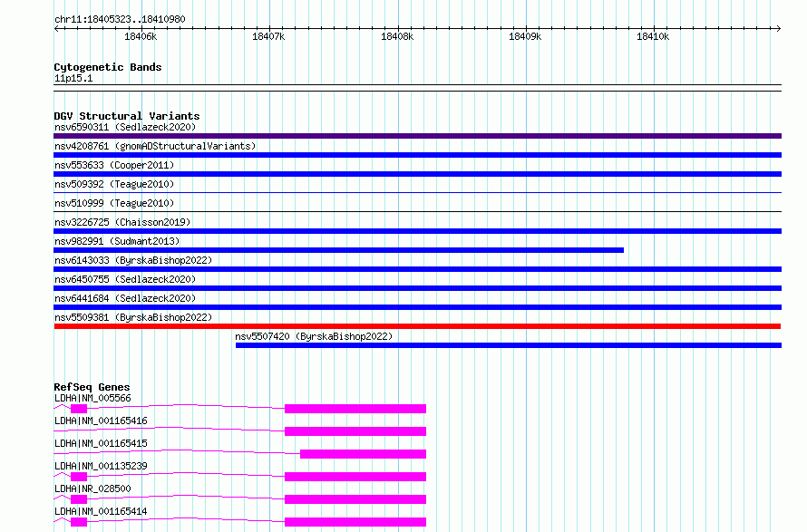Click the right arrow of the ruler
807x532 pixels.
coord(778,28)
